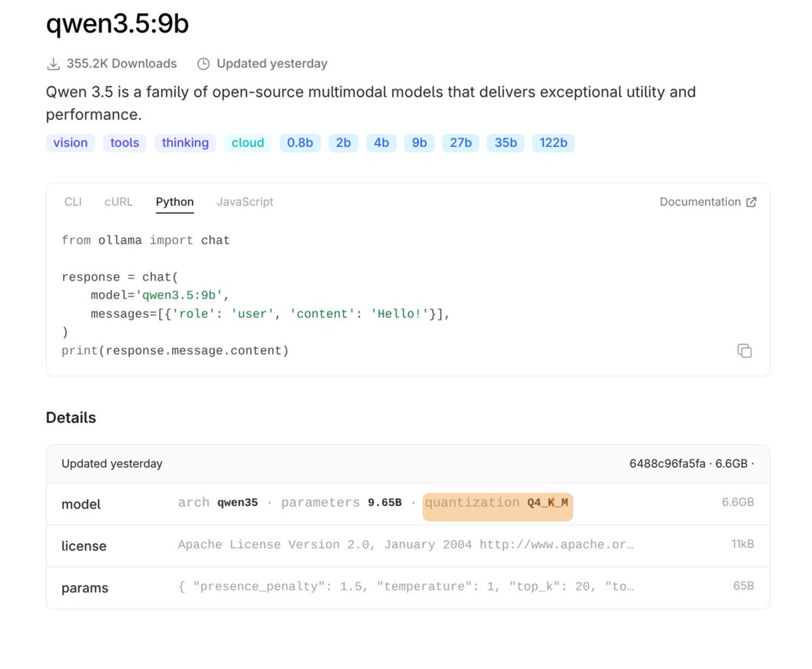The image size is (812, 669).
Task: Open the model details row
Action: [x=407, y=504]
